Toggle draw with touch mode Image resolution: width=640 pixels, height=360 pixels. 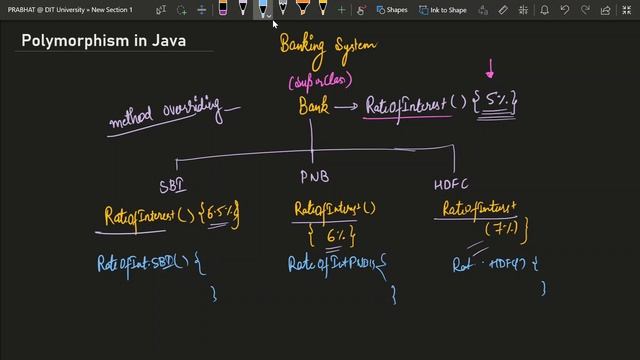(x=361, y=10)
